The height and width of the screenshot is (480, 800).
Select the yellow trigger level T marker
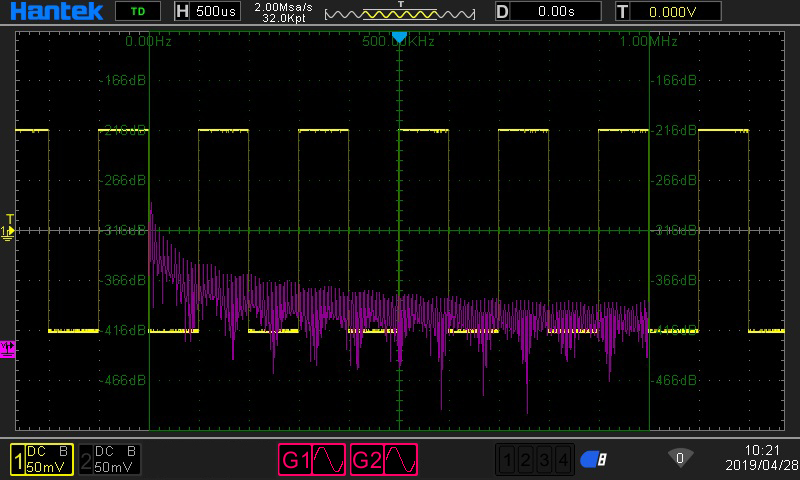click(x=10, y=220)
